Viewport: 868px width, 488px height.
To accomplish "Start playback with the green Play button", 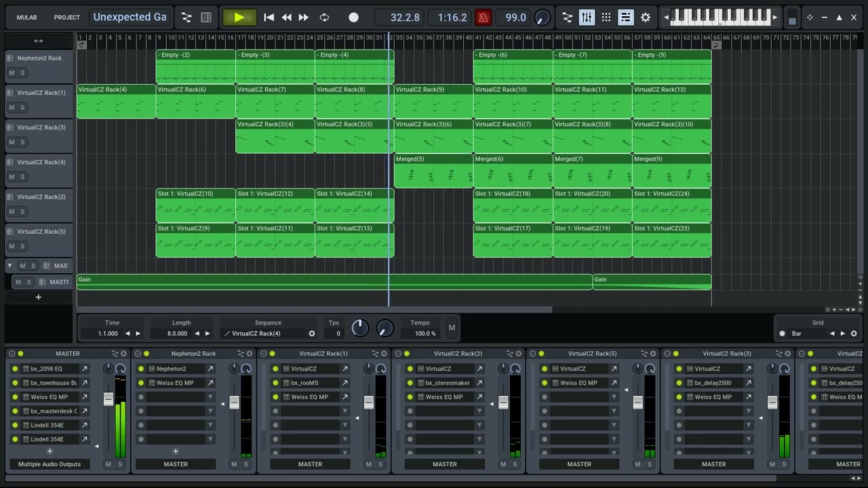I will point(239,18).
